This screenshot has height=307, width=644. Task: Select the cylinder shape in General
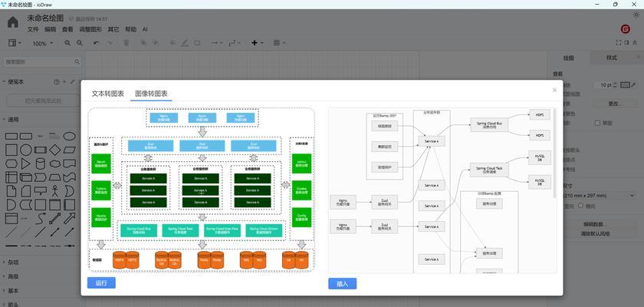coord(40,164)
